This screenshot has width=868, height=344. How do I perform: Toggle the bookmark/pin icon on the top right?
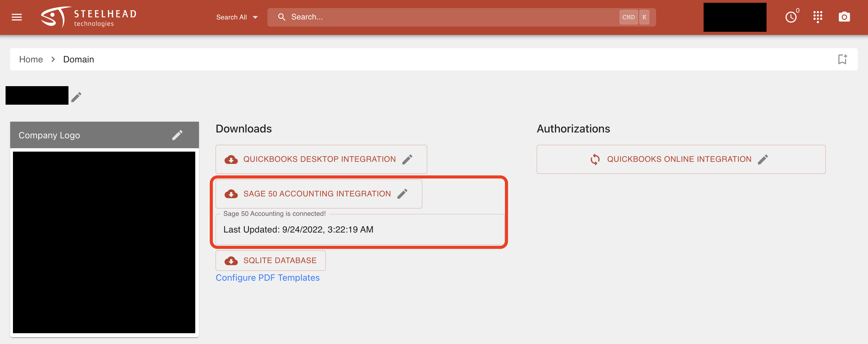point(843,59)
